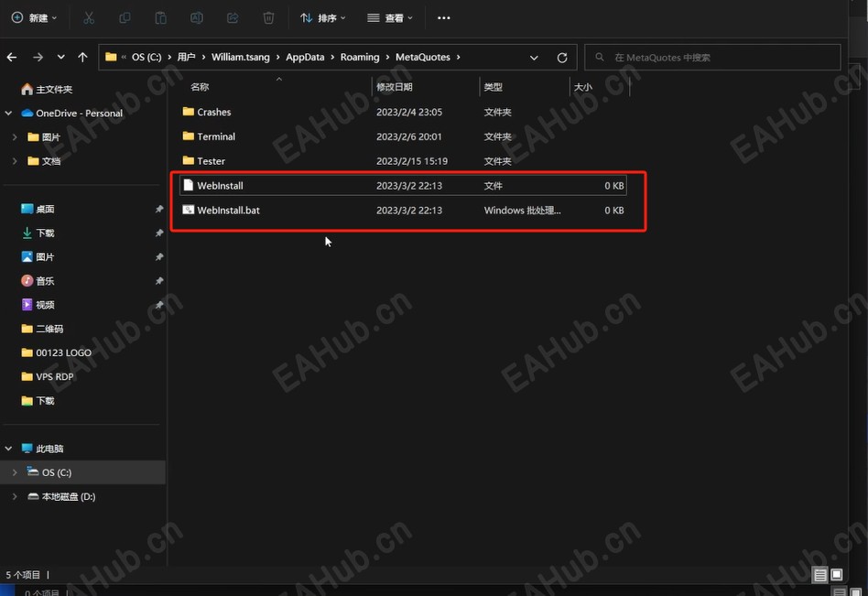The image size is (868, 596).
Task: Expand address bar history dropdown
Action: pos(534,58)
